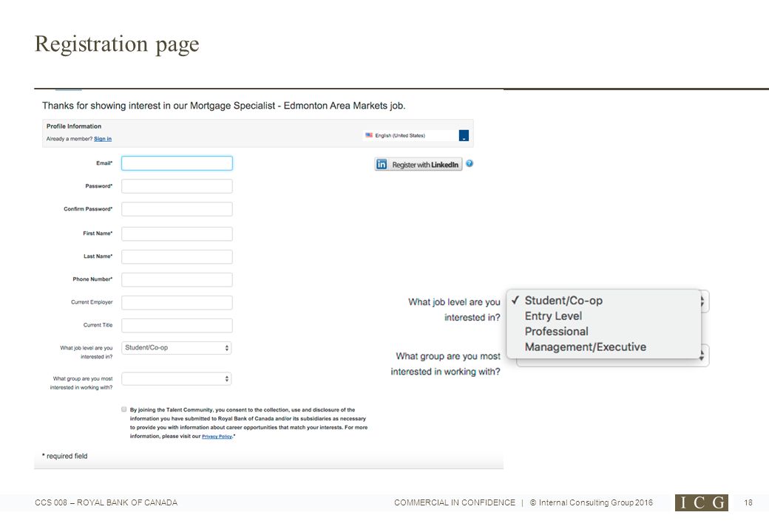The height and width of the screenshot is (532, 769).
Task: Choose Student/Co-op from the job level list
Action: click(563, 301)
